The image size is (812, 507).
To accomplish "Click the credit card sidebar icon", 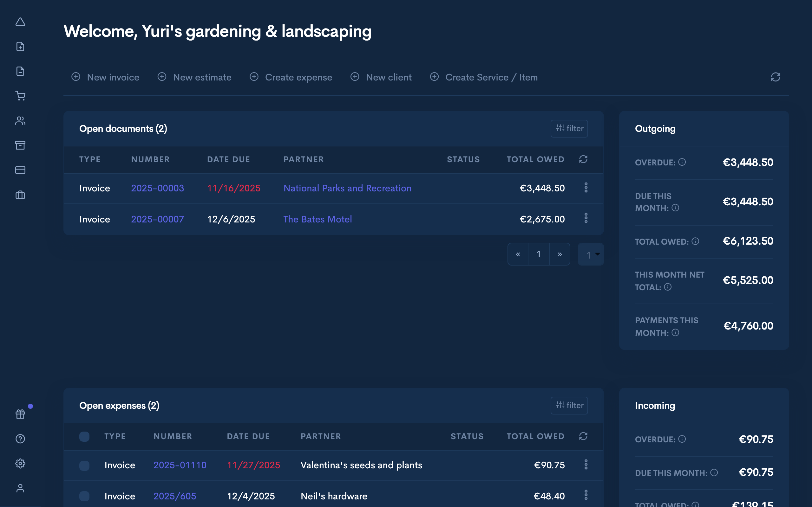I will [21, 170].
